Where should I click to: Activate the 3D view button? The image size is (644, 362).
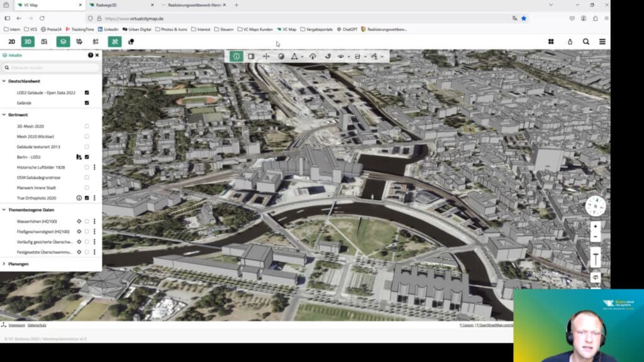[x=28, y=42]
